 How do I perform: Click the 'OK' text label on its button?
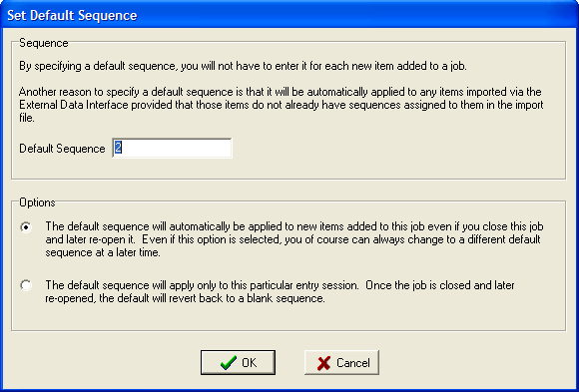point(250,363)
